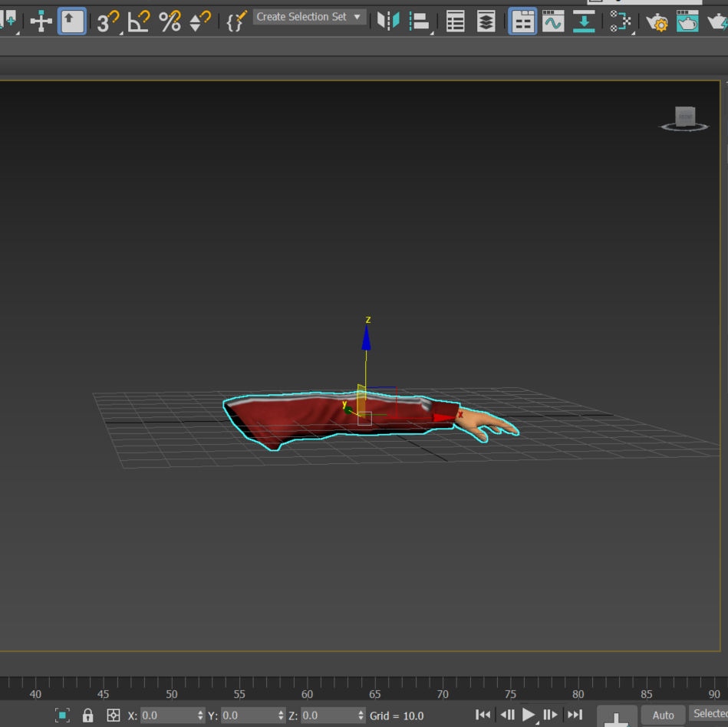
Task: Click the Y coordinate spinner arrows
Action: (281, 715)
